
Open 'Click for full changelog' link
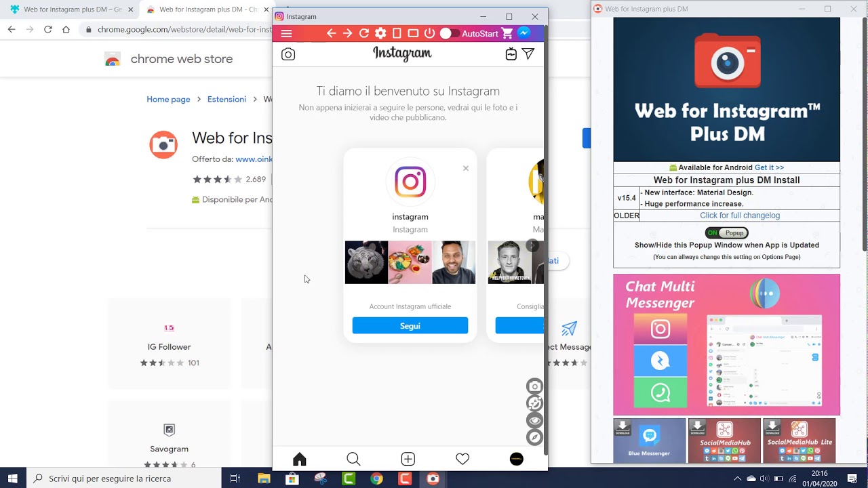click(740, 216)
